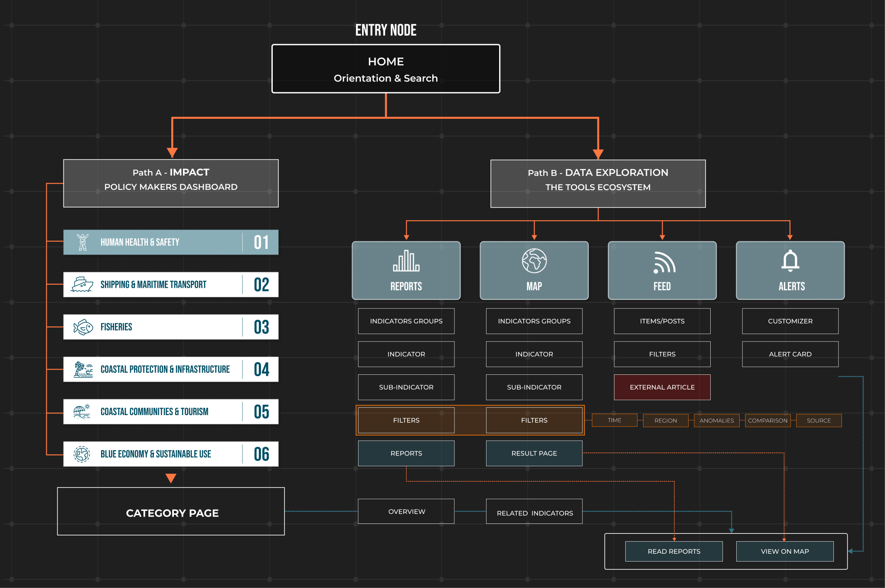Select the TIME filter tag
Viewport: 885px width, 588px height.
tap(614, 420)
